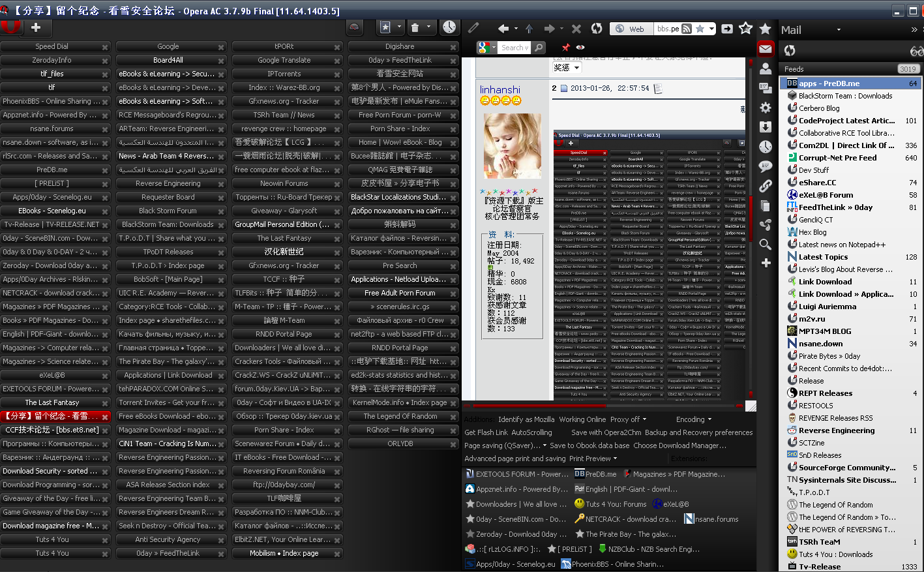Go back with the left arrow button

point(503,29)
